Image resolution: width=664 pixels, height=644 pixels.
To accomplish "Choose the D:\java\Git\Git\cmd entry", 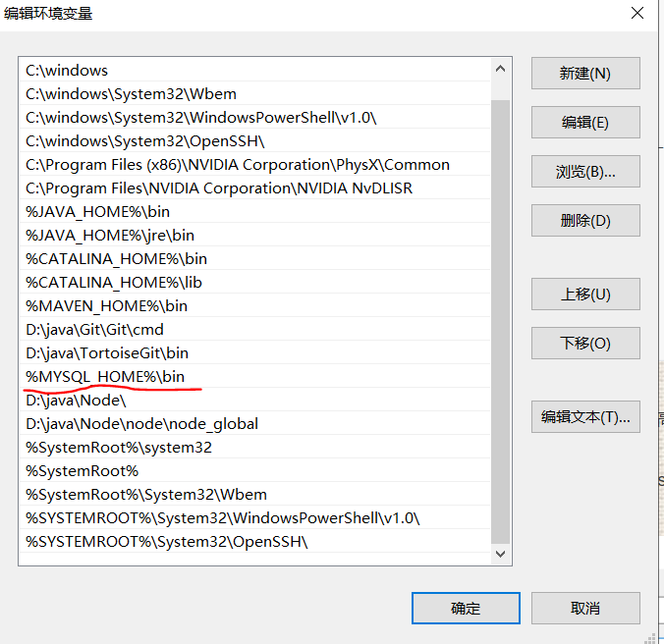I will click(x=94, y=330).
